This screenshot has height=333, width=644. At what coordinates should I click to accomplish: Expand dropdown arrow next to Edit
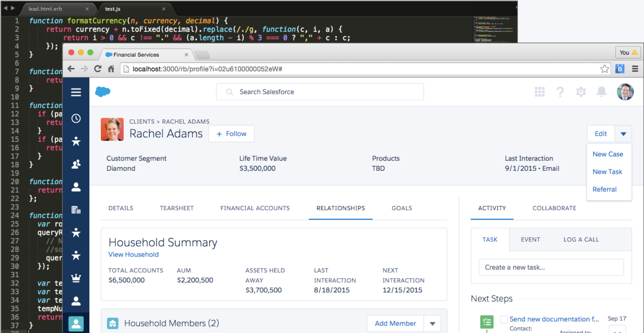pyautogui.click(x=623, y=134)
